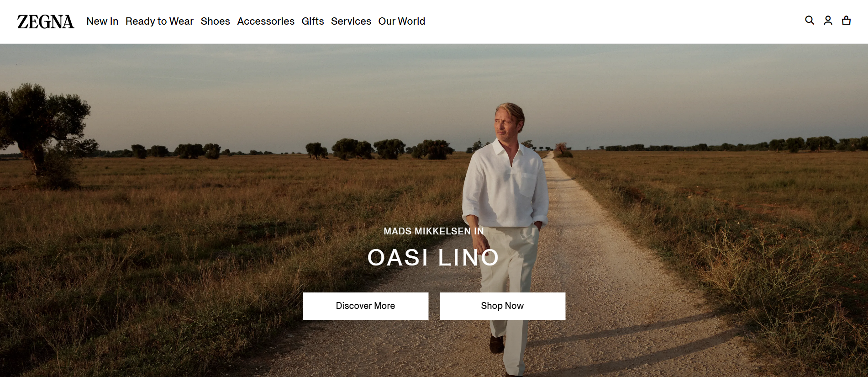The height and width of the screenshot is (377, 868).
Task: Open the New In menu
Action: pyautogui.click(x=102, y=21)
